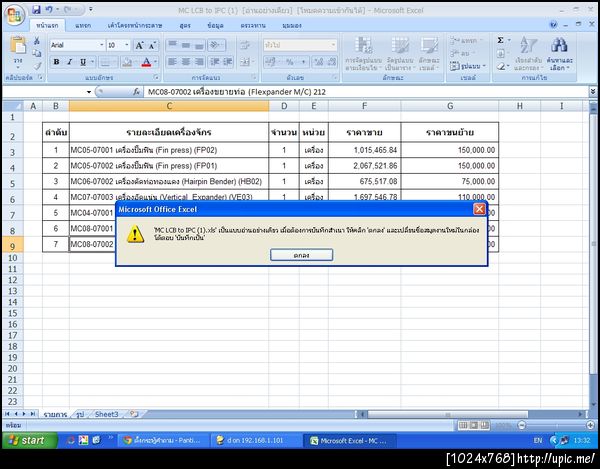Open the เค้าโครงหน้ากระดาษ (Page Layout) tab
The height and width of the screenshot is (469, 600).
coord(135,26)
